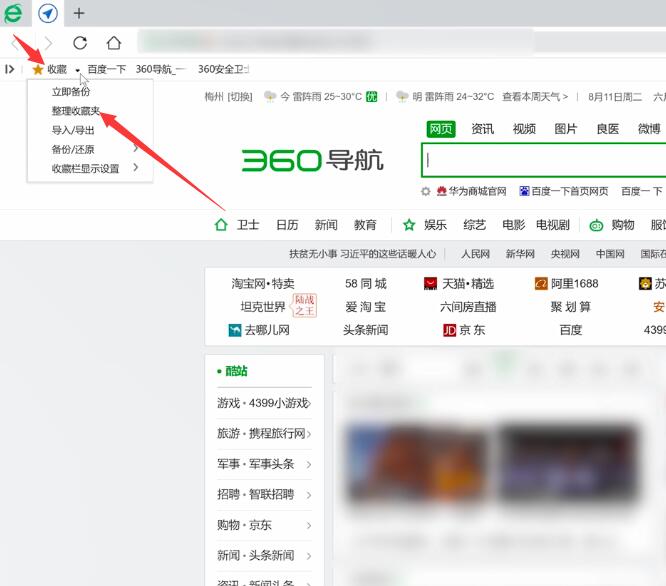Open the 360导航 bookmark
The image size is (666, 586).
(x=160, y=69)
